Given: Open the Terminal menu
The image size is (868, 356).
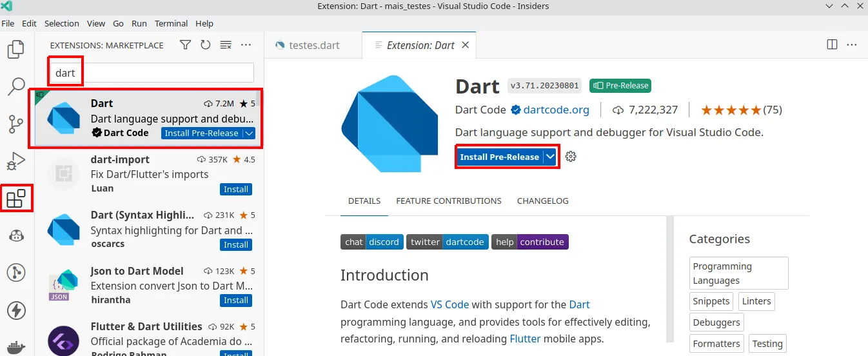Looking at the screenshot, I should click(x=172, y=23).
